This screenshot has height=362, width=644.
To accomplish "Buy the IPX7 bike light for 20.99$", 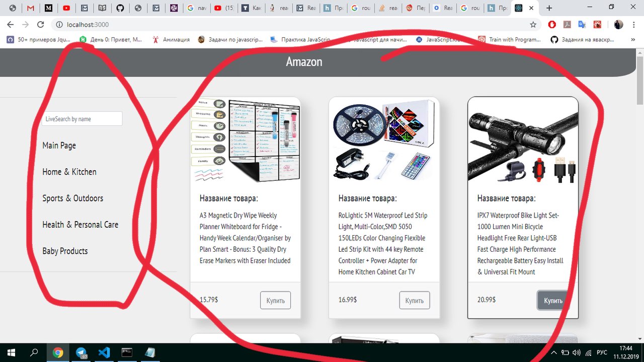I will pos(553,300).
